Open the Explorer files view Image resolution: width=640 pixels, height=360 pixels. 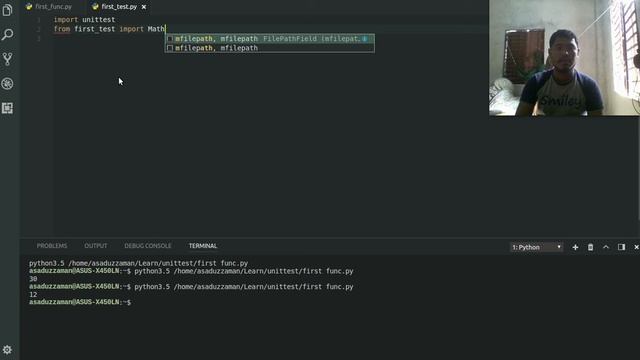click(7, 10)
